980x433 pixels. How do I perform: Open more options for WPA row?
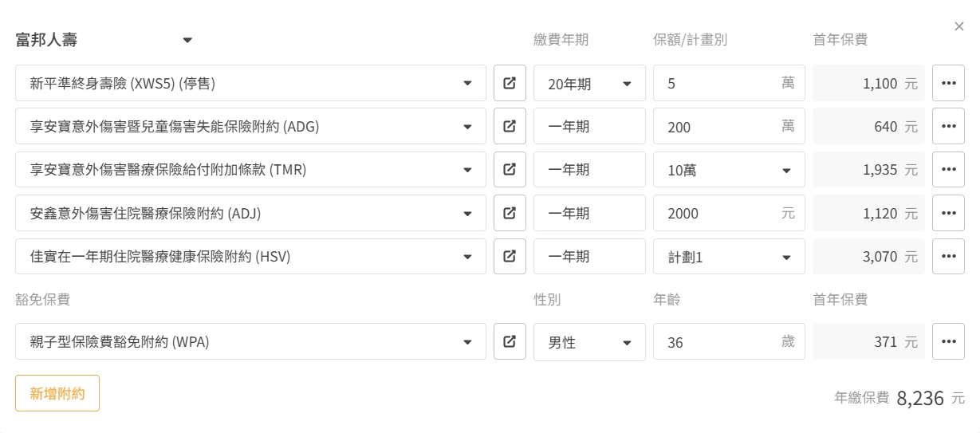948,342
